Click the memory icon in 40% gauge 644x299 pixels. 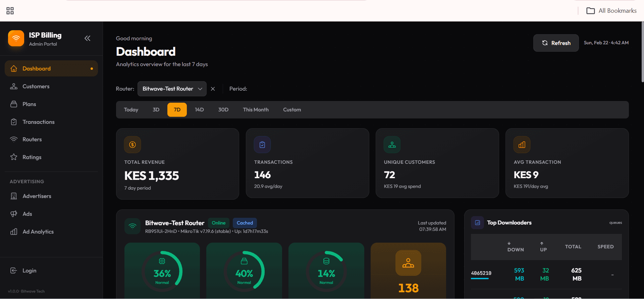click(244, 261)
